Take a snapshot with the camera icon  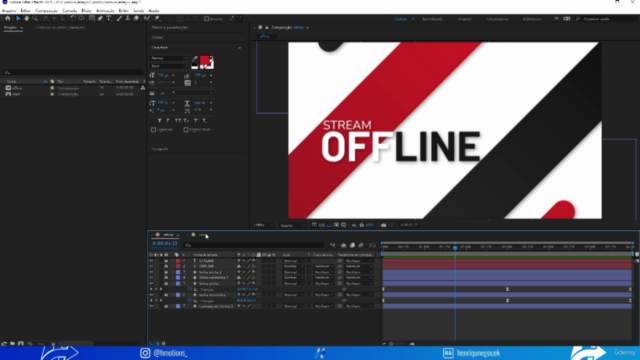pos(383,225)
